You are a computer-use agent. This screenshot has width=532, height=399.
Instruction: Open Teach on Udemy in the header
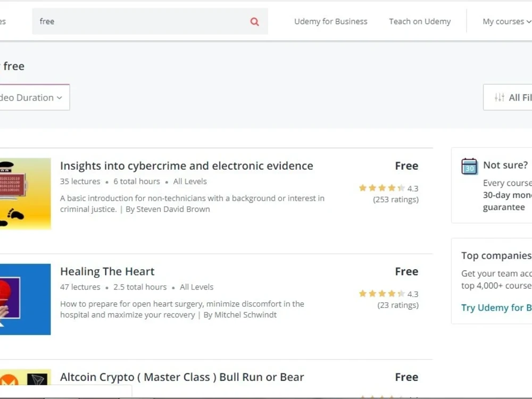click(420, 21)
